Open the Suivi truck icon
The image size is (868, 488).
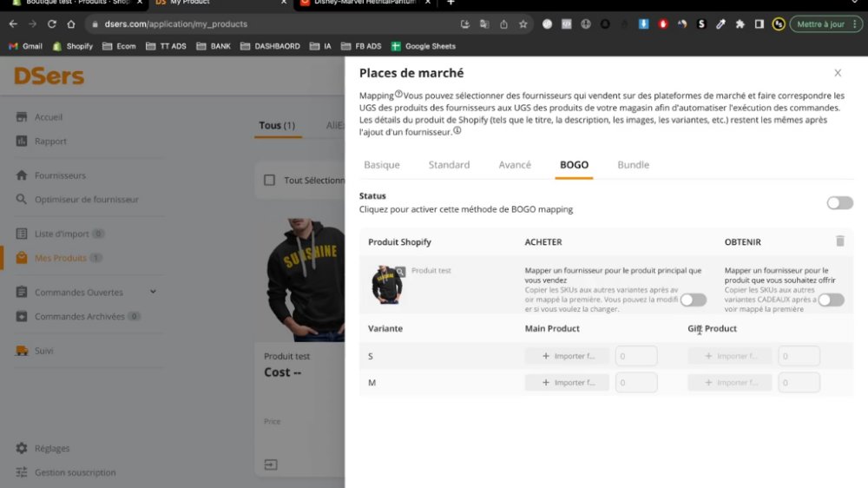(22, 350)
